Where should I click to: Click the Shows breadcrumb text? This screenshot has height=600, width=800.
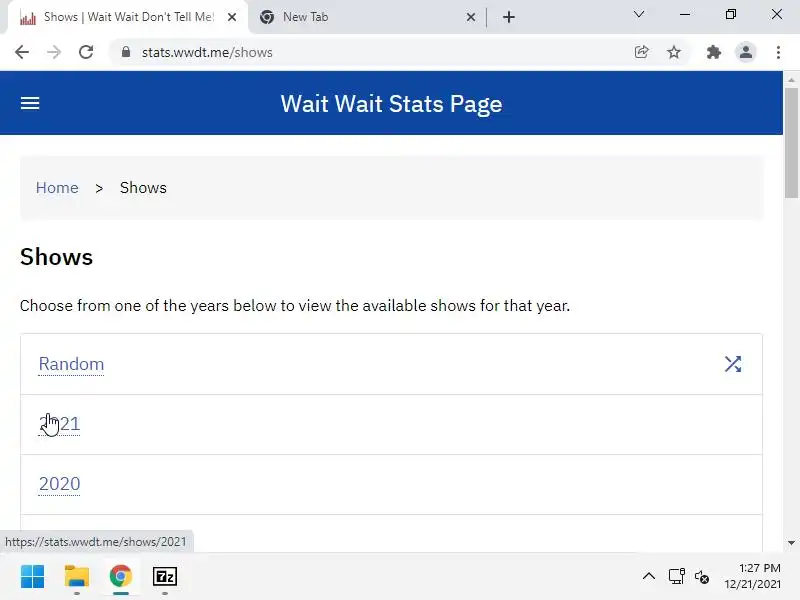pyautogui.click(x=143, y=188)
